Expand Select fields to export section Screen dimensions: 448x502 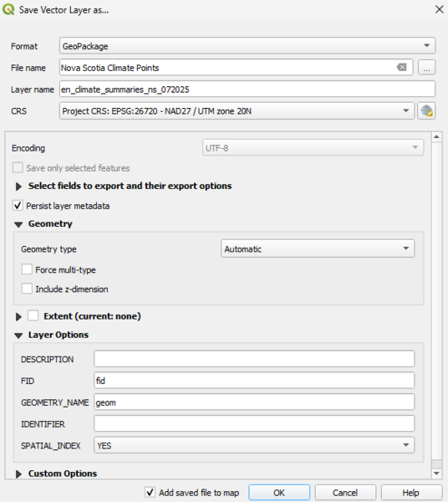18,187
